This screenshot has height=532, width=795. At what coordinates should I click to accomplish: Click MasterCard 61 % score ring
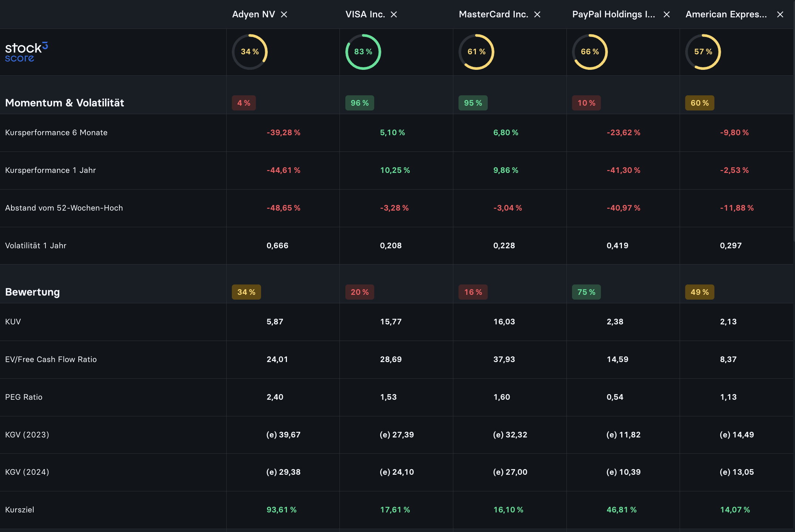(x=477, y=52)
